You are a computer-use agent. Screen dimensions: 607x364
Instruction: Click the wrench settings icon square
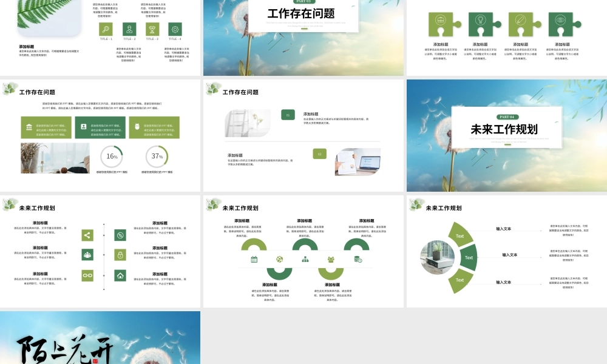point(120,235)
